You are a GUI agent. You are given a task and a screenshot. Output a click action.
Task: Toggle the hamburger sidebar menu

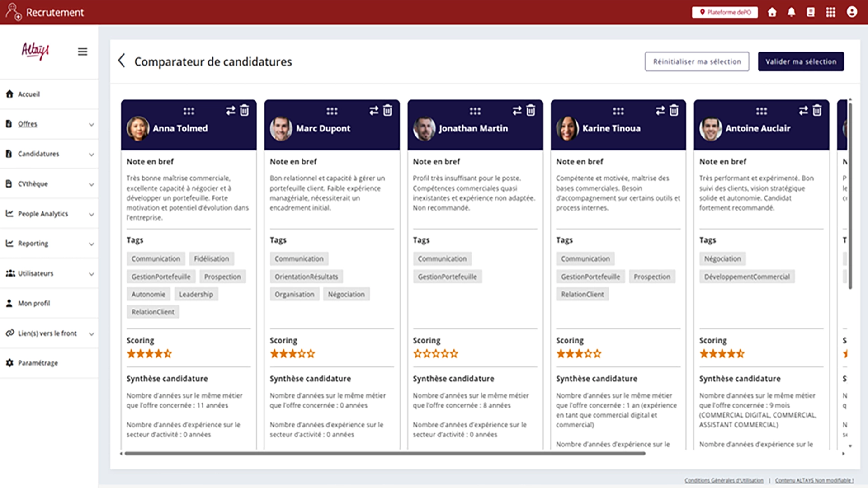click(82, 52)
